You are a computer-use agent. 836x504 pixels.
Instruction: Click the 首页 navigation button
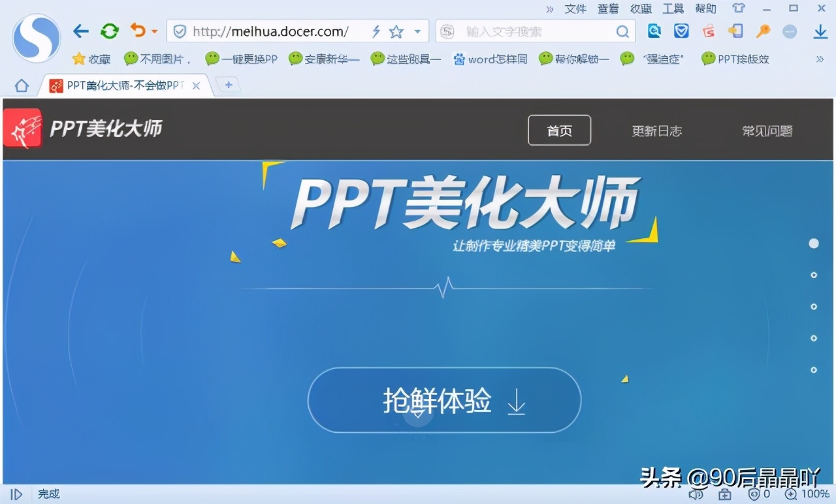(x=559, y=131)
